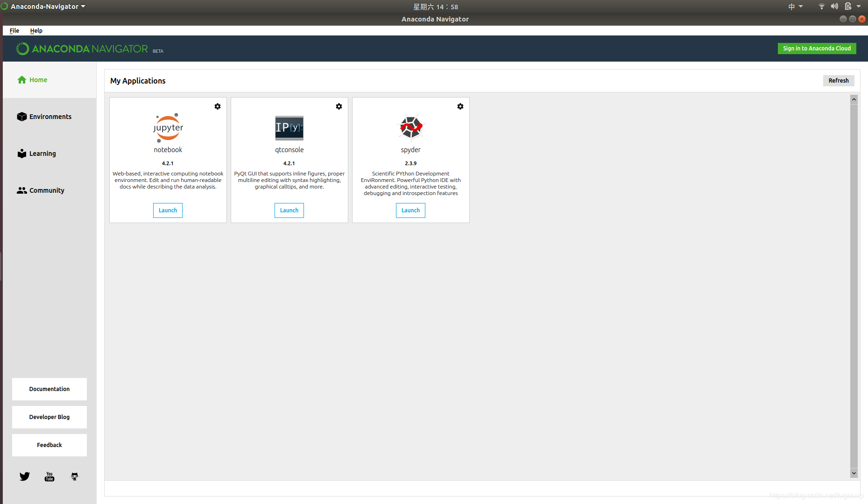Refresh the applications list
The image size is (868, 504).
coord(839,81)
